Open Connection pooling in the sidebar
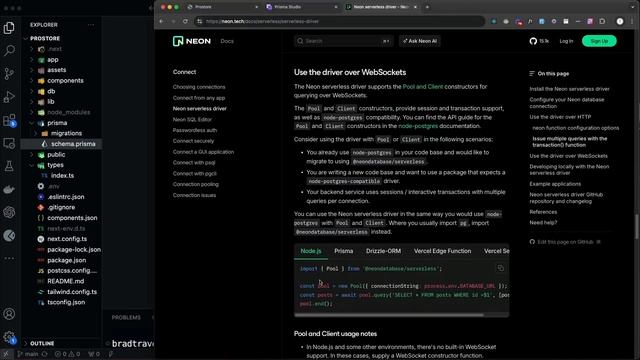Image resolution: width=640 pixels, height=360 pixels. [x=196, y=184]
